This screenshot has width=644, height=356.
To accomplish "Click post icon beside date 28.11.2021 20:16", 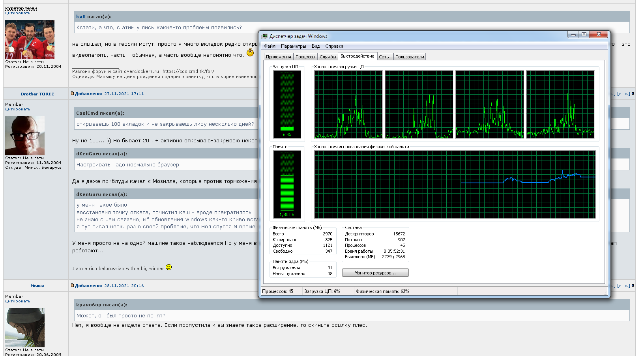I will click(x=72, y=285).
